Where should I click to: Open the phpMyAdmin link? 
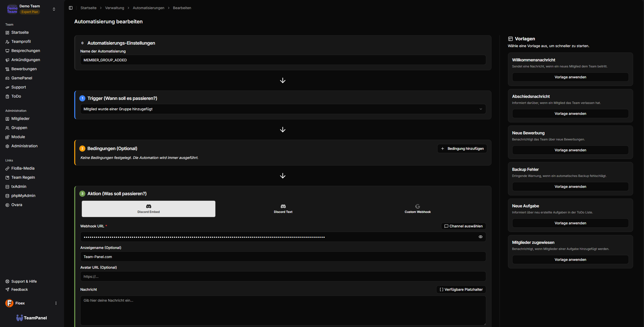point(23,195)
